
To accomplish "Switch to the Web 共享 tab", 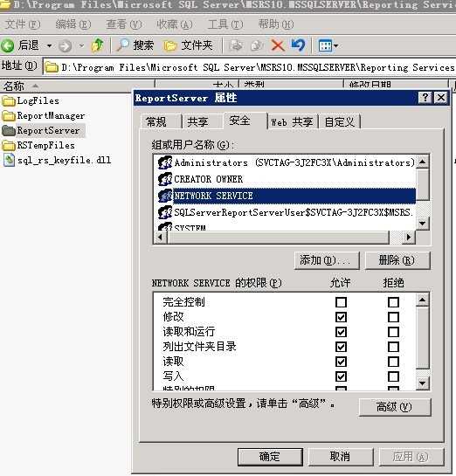I will (293, 122).
